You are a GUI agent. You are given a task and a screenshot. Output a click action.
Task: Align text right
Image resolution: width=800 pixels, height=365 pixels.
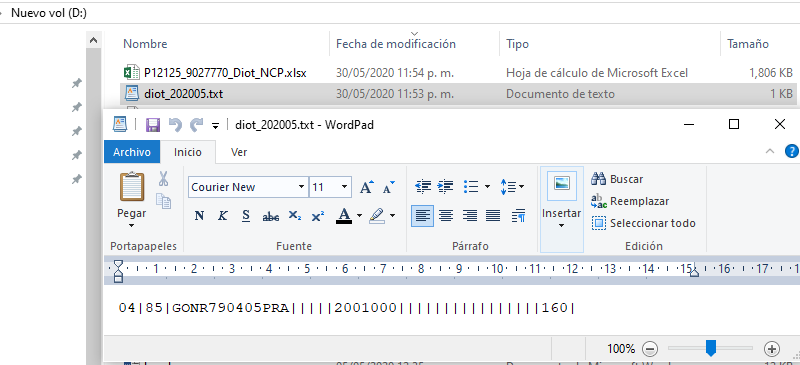pos(469,216)
